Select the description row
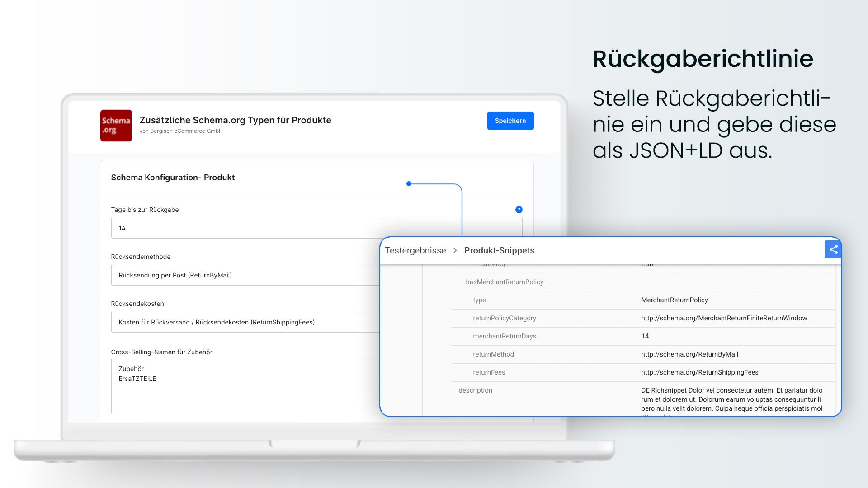Viewport: 868px width, 488px height. (643, 399)
